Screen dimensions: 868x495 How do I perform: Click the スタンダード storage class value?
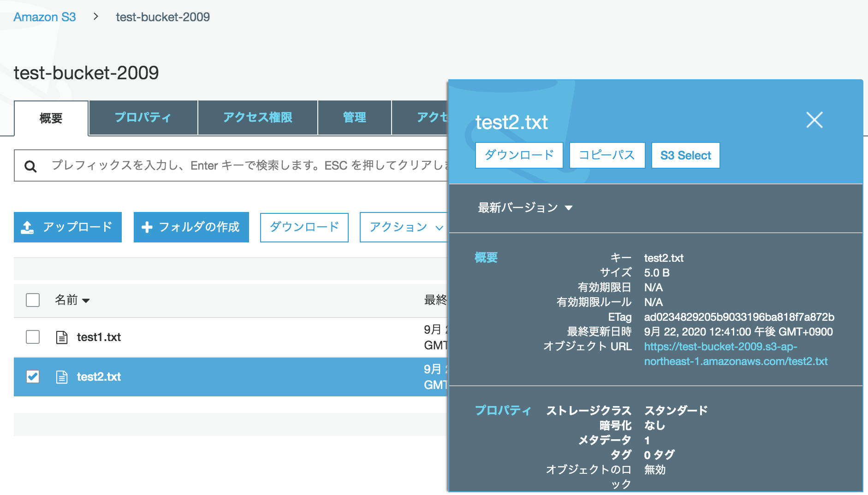[x=676, y=410]
